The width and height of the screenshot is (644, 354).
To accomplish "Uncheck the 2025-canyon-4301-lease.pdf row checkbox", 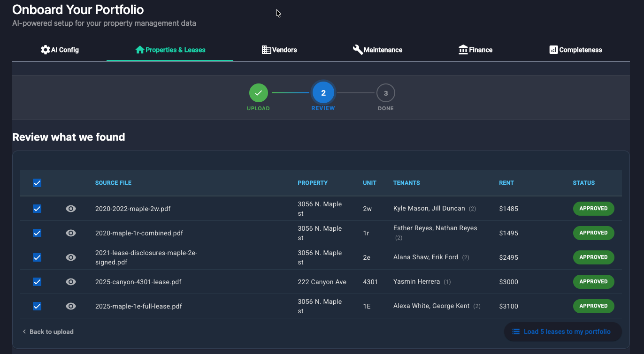I will (37, 282).
